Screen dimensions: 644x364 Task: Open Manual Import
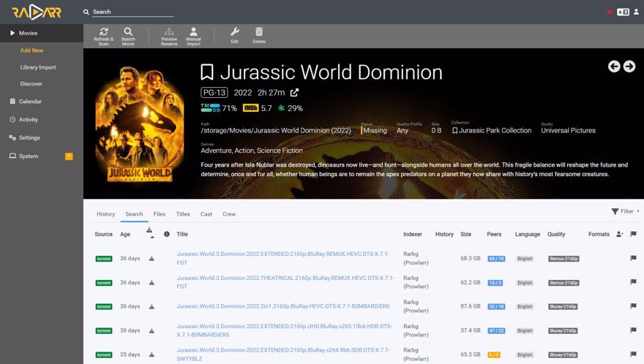[x=193, y=36]
